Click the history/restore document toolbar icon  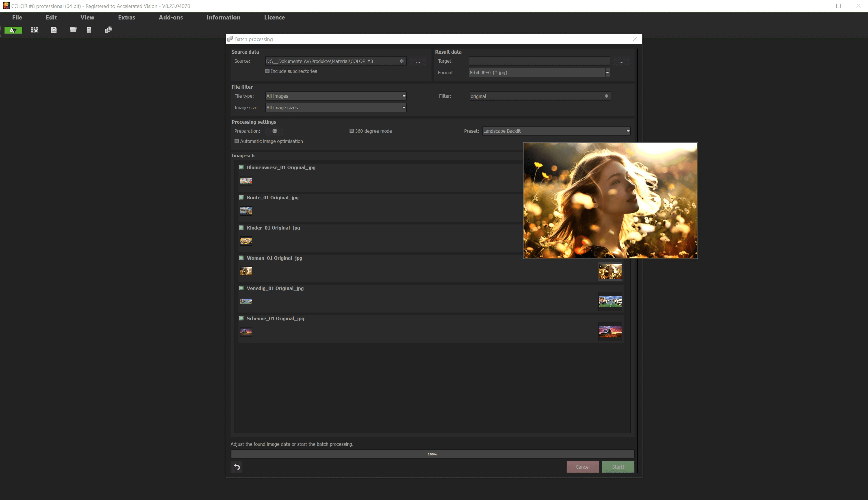point(54,30)
